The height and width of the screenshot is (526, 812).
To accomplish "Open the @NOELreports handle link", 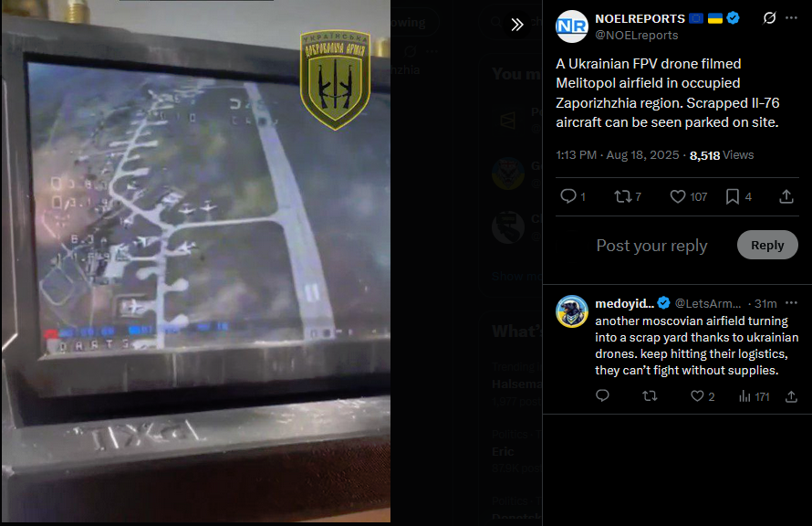I will 637,36.
